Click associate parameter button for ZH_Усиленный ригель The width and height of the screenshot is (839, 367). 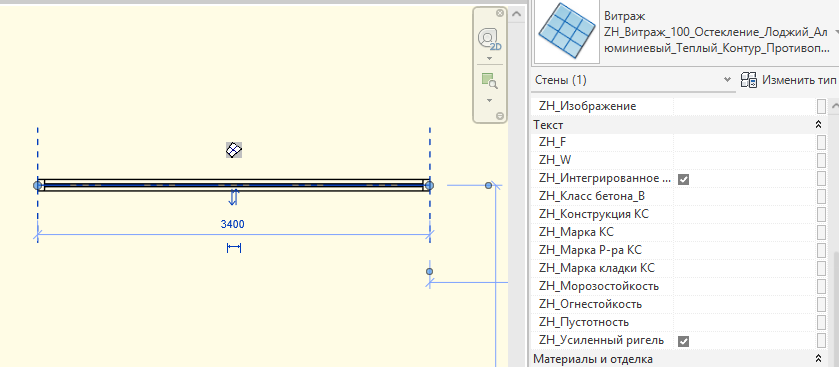pos(821,340)
